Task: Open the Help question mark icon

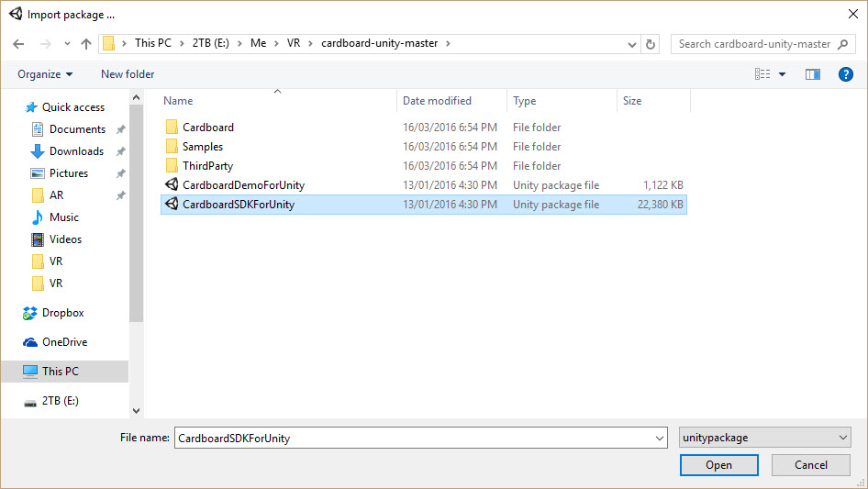Action: [x=845, y=74]
